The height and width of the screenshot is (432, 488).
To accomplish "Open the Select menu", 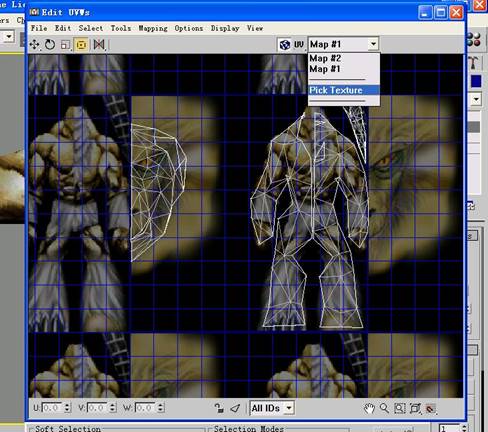I will [x=91, y=28].
